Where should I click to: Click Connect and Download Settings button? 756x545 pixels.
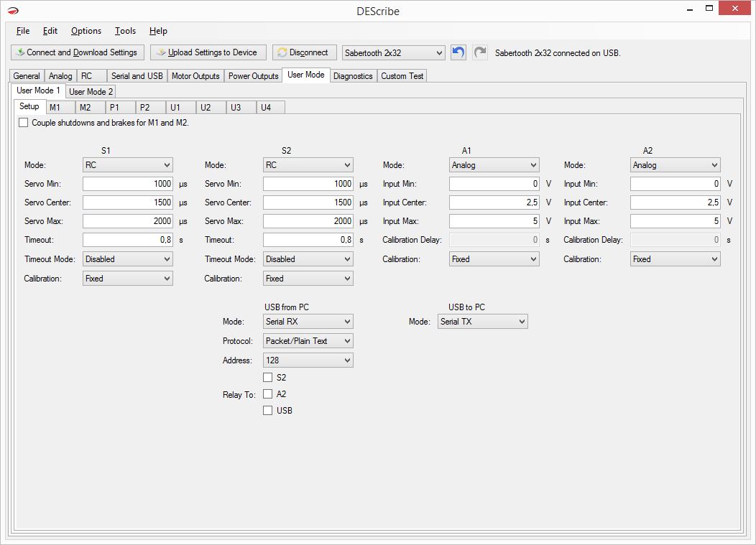coord(77,52)
